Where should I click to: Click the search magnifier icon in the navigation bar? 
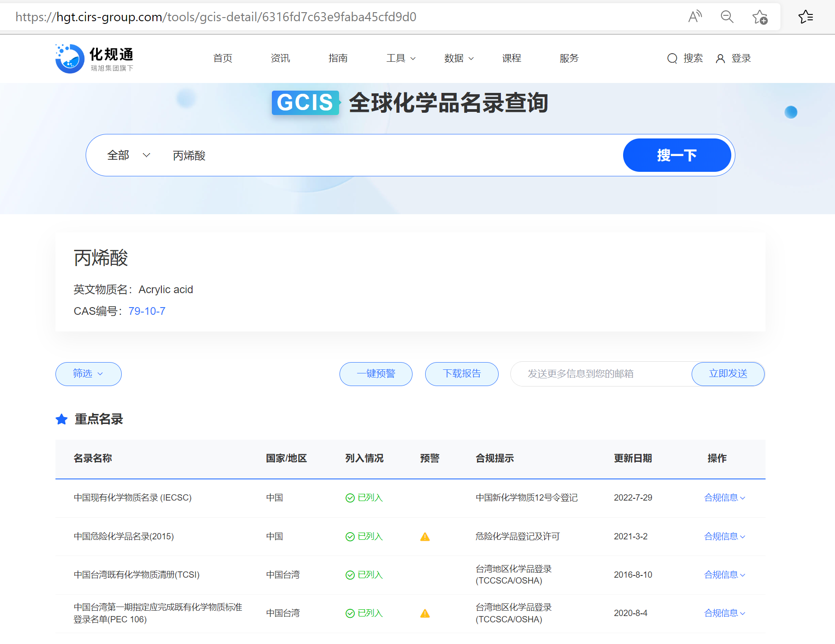[672, 58]
